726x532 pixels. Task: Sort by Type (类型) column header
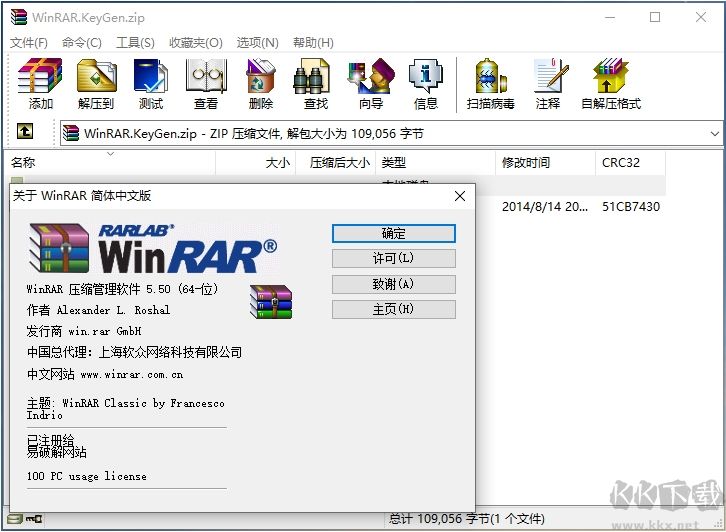[x=435, y=163]
